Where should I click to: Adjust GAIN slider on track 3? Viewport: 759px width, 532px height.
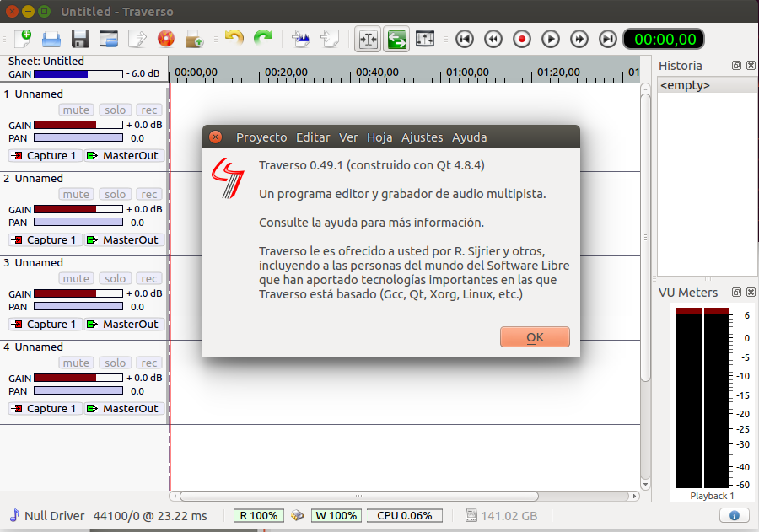coord(78,293)
